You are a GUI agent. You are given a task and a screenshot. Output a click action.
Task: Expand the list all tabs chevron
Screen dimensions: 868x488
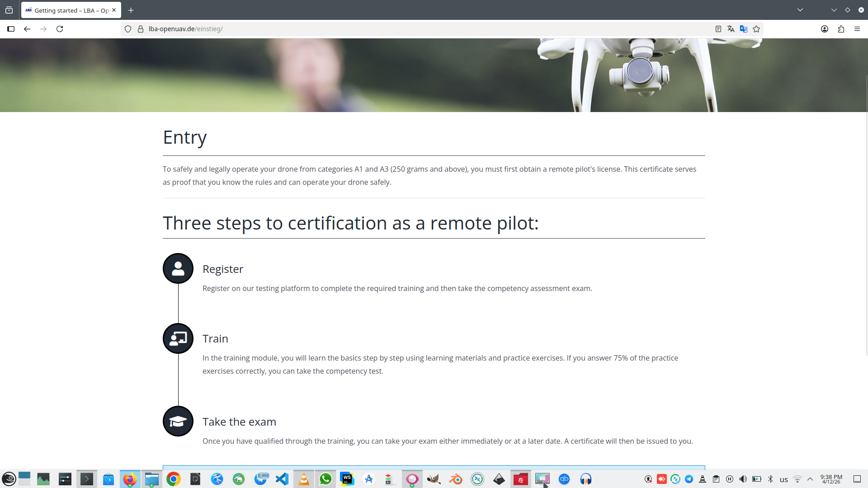pos(800,10)
